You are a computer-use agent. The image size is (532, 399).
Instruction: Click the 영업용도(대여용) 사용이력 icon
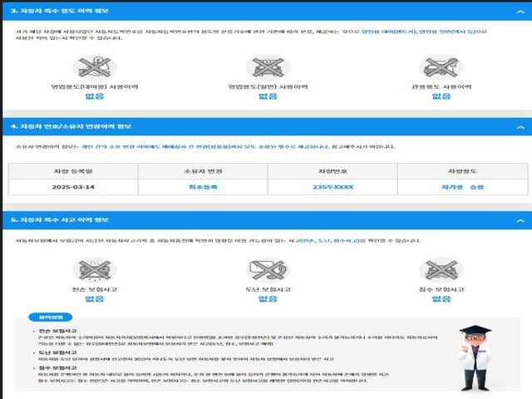[x=94, y=66]
